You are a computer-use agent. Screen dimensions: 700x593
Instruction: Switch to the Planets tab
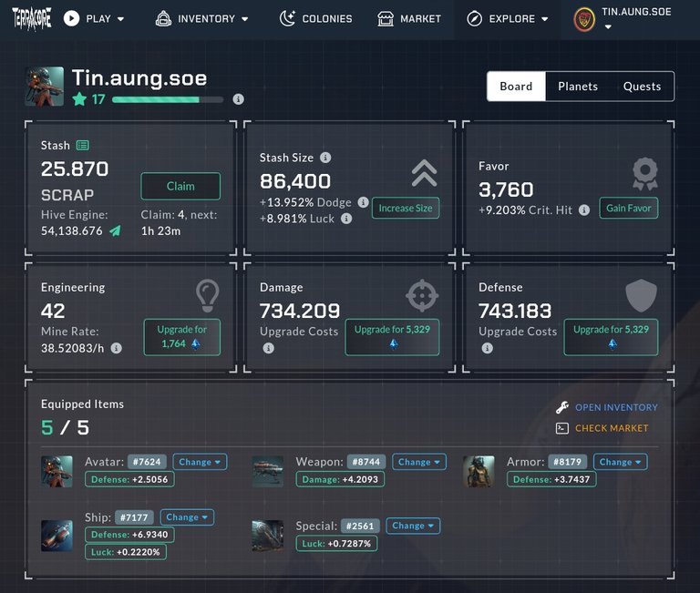(578, 87)
